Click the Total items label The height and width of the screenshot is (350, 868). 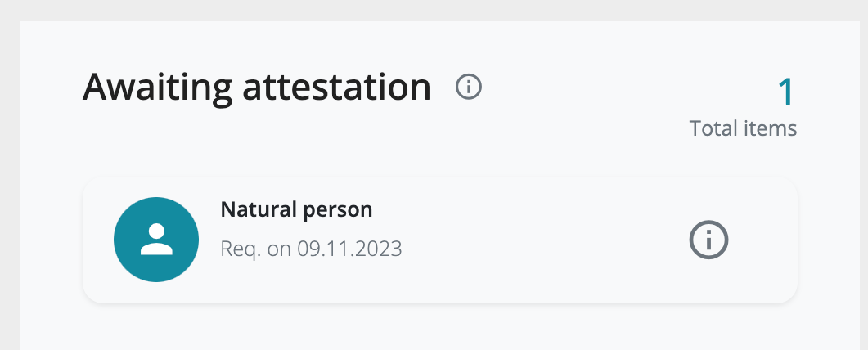coord(743,128)
